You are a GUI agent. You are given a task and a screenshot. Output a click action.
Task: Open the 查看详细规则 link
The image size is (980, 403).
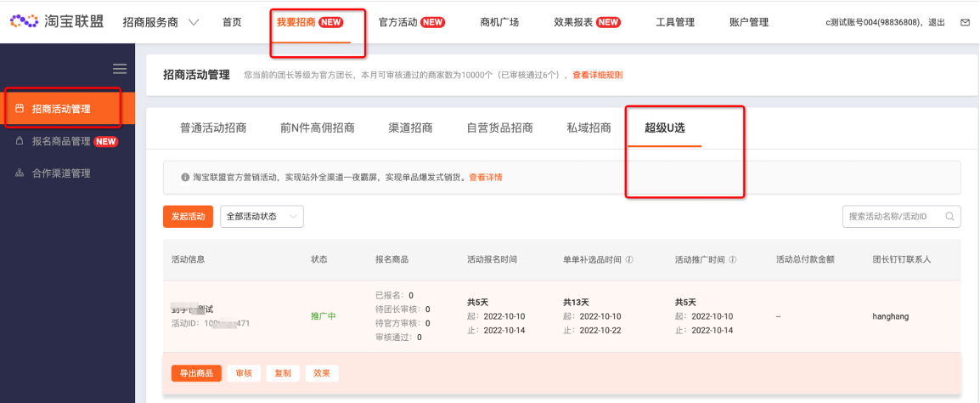(597, 76)
